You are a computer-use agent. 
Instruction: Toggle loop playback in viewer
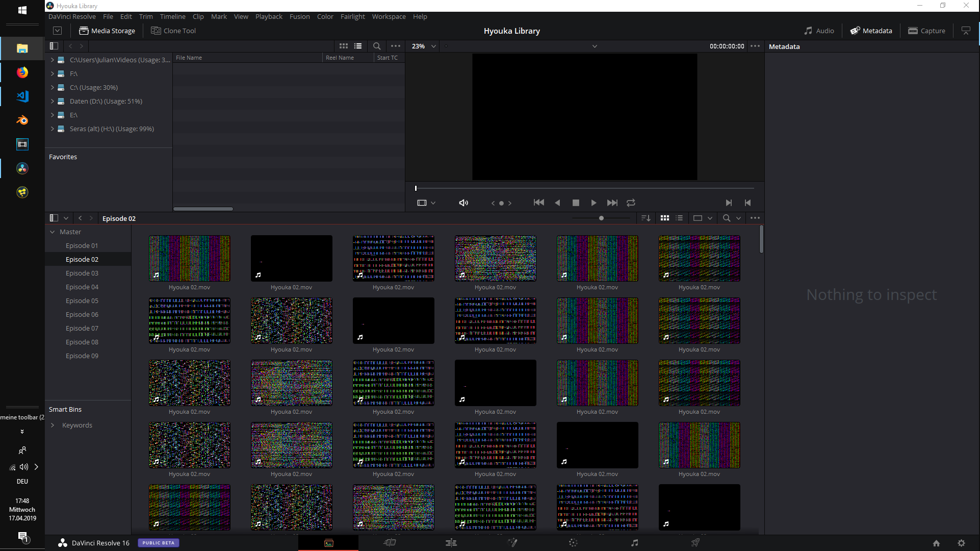point(631,203)
